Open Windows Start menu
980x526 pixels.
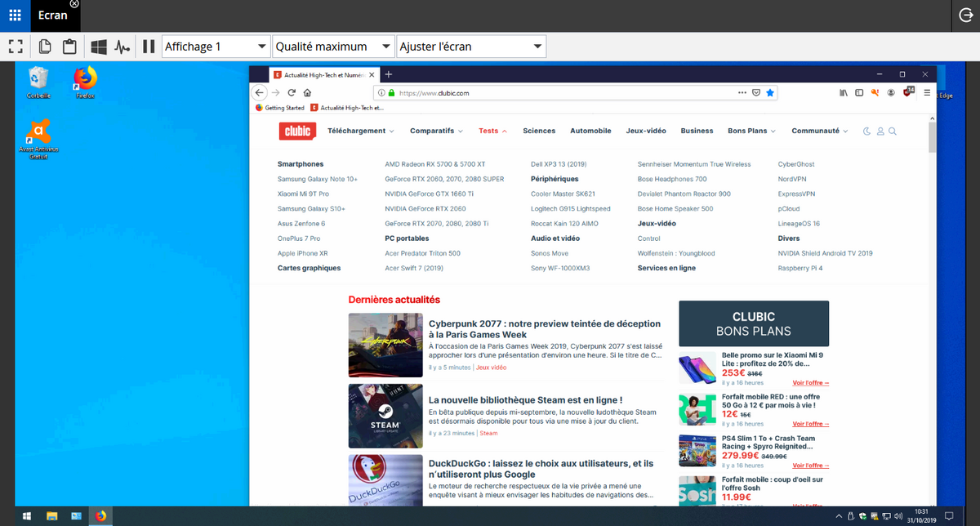(x=26, y=516)
